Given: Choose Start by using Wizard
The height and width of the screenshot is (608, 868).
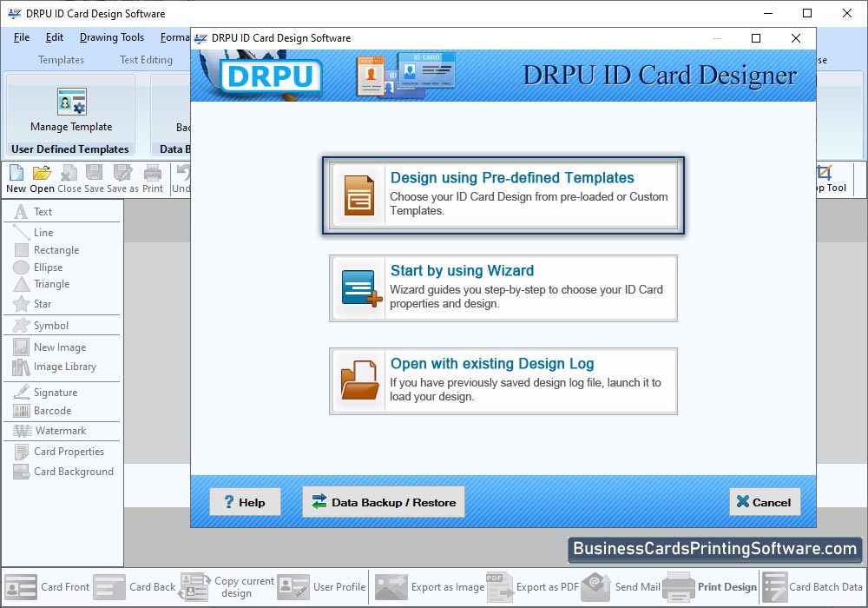Looking at the screenshot, I should click(503, 288).
